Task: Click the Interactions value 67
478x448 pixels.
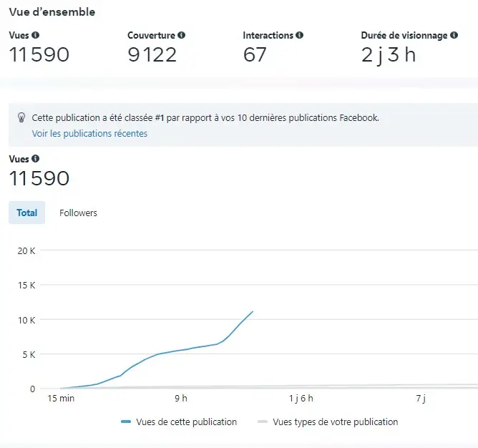Action: 255,54
